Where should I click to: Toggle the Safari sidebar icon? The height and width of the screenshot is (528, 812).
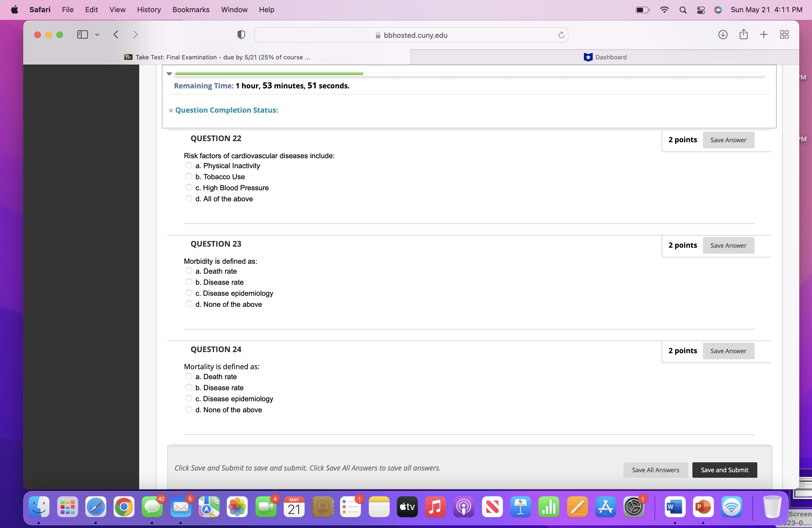pyautogui.click(x=82, y=35)
